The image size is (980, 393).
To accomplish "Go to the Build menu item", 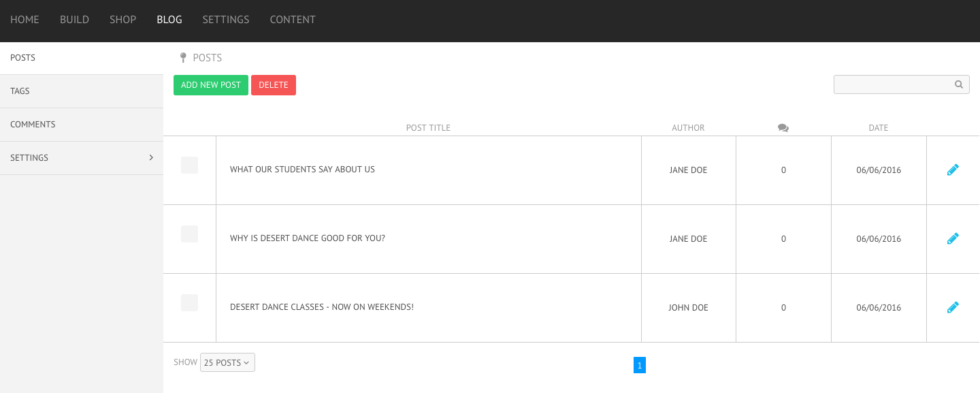I will point(74,20).
